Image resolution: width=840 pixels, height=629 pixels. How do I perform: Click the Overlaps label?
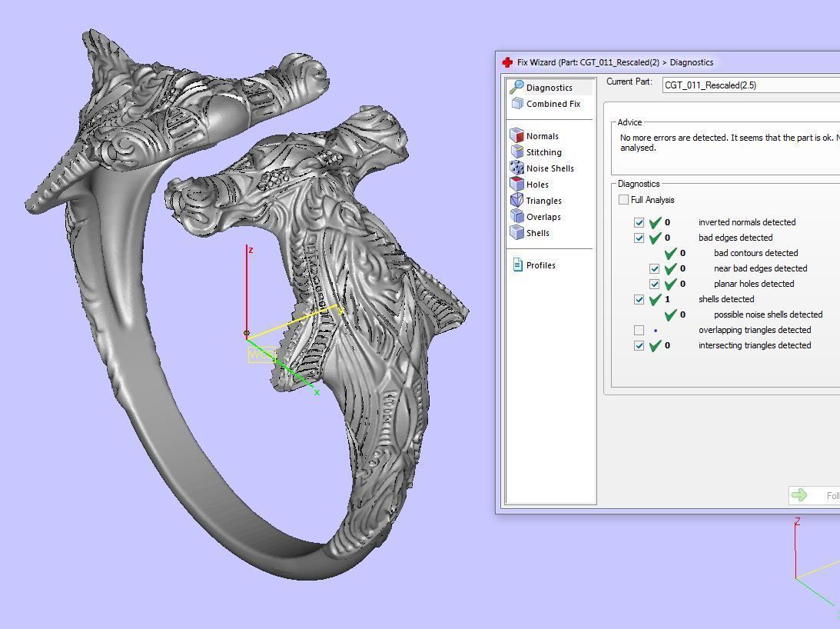pos(543,217)
